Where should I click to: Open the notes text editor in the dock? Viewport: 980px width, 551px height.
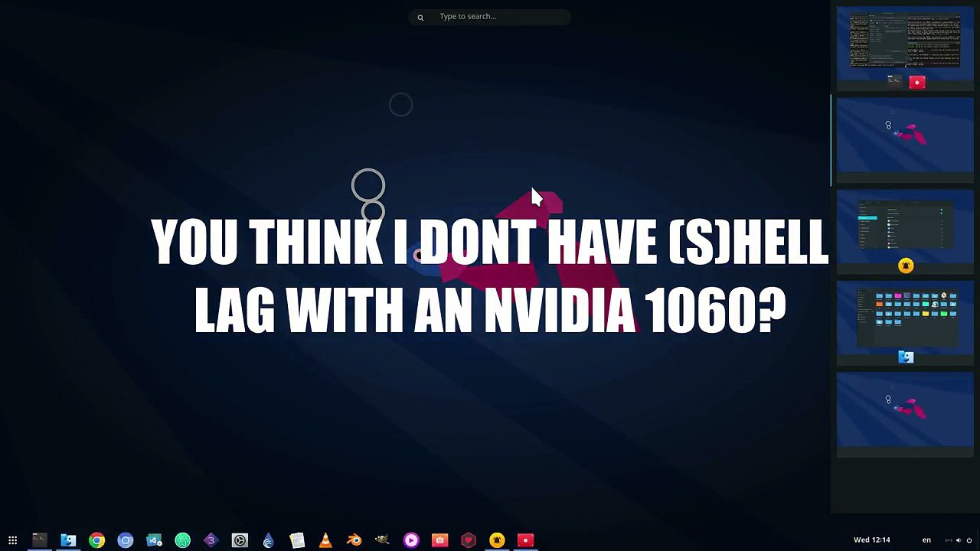(x=297, y=540)
